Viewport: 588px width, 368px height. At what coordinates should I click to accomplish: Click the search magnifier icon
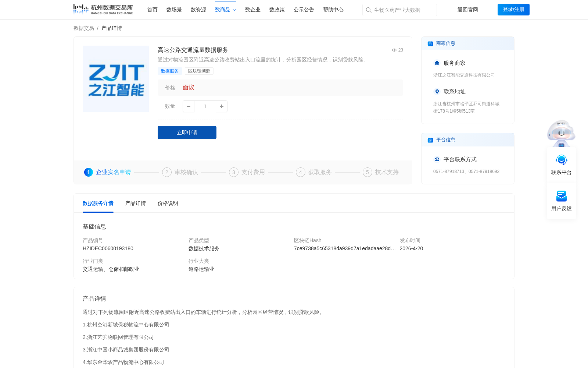(x=369, y=10)
